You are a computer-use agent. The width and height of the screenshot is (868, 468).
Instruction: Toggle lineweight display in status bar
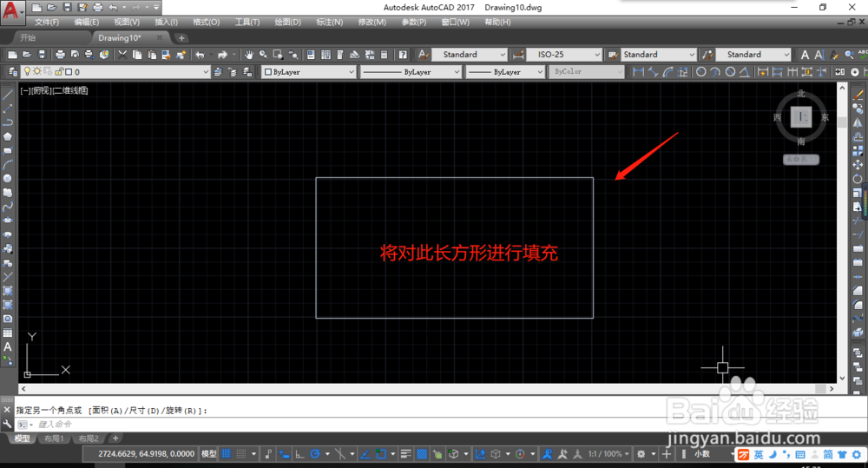click(x=405, y=453)
